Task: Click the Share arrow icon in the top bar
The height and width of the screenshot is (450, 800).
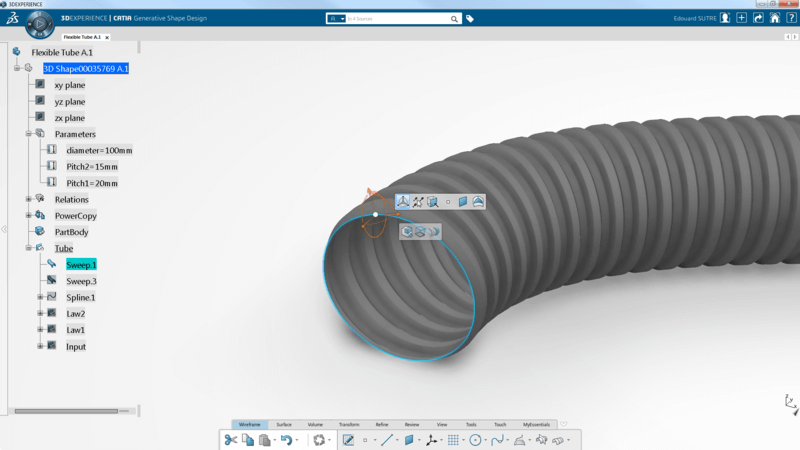Action: tap(758, 18)
